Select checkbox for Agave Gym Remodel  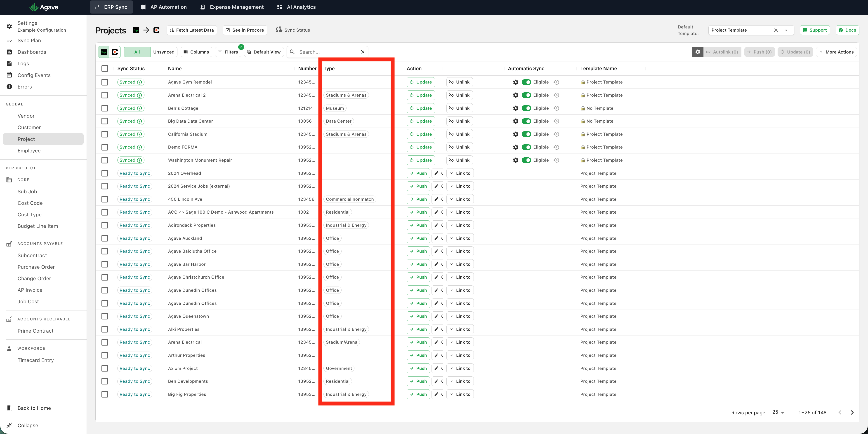105,82
